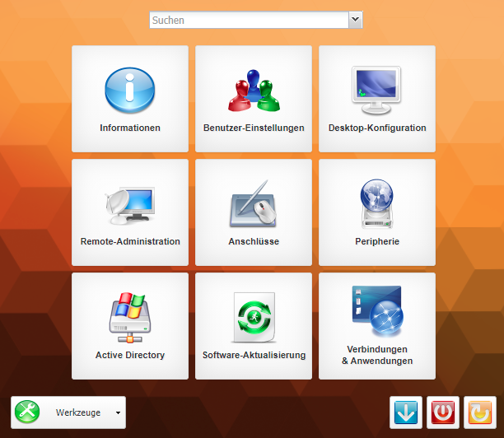
Task: Open Remote-Administration satellite dish icon
Action: point(129,204)
